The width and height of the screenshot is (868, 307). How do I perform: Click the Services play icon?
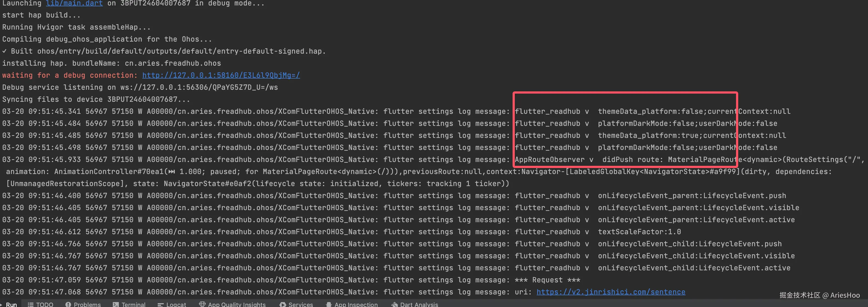(283, 304)
